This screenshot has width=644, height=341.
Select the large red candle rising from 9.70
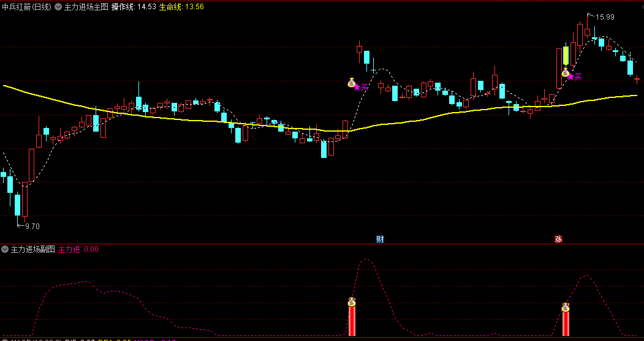point(25,199)
